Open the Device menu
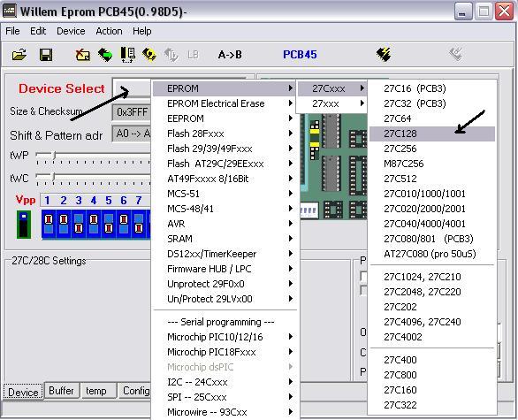The image size is (518, 420). click(x=71, y=31)
